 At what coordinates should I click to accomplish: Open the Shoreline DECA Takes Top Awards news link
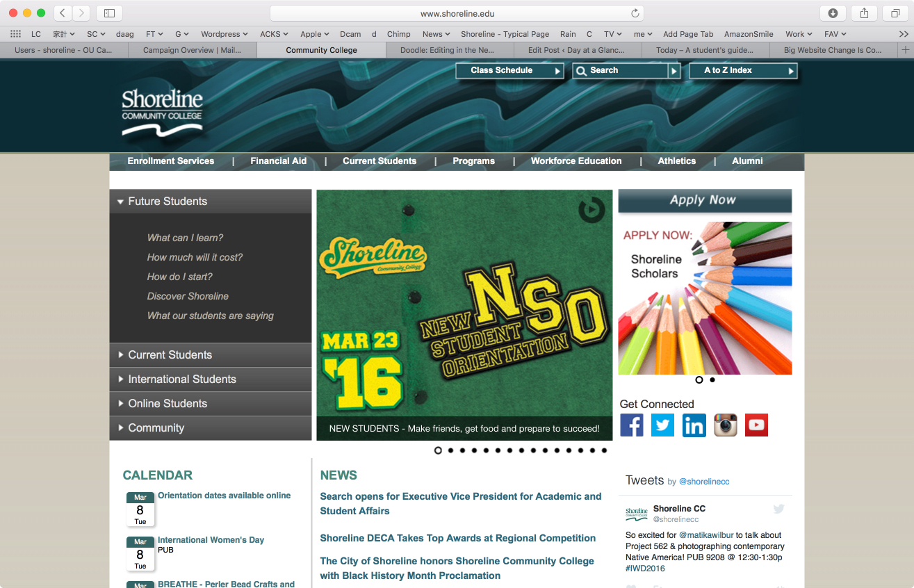point(457,538)
